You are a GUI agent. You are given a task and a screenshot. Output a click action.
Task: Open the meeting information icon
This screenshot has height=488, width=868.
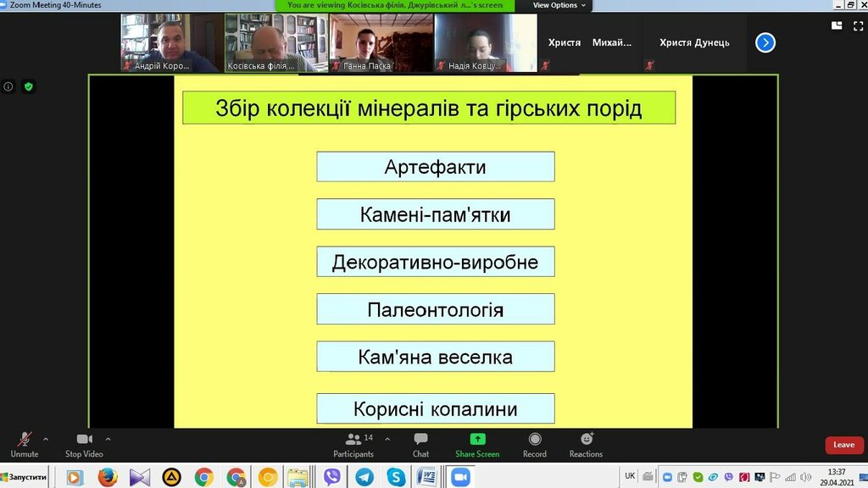[8, 86]
